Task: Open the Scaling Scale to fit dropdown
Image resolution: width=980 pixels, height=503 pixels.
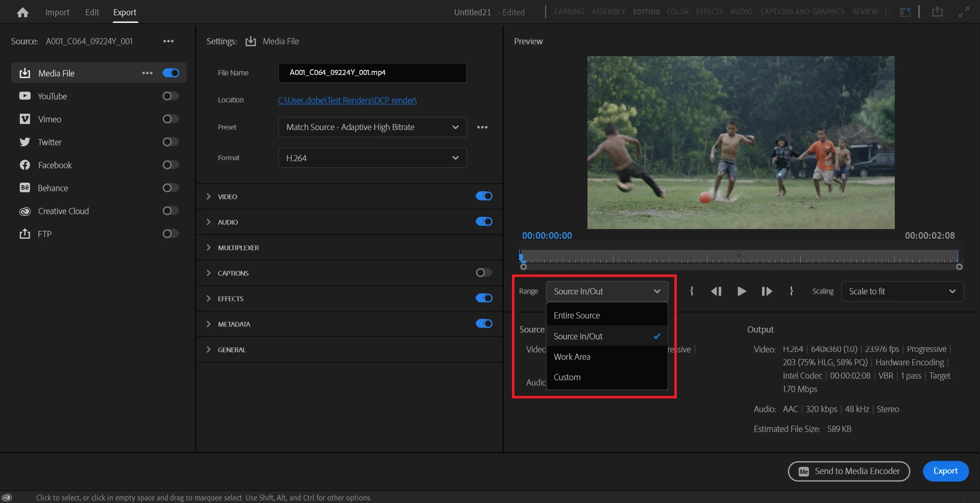Action: [902, 291]
